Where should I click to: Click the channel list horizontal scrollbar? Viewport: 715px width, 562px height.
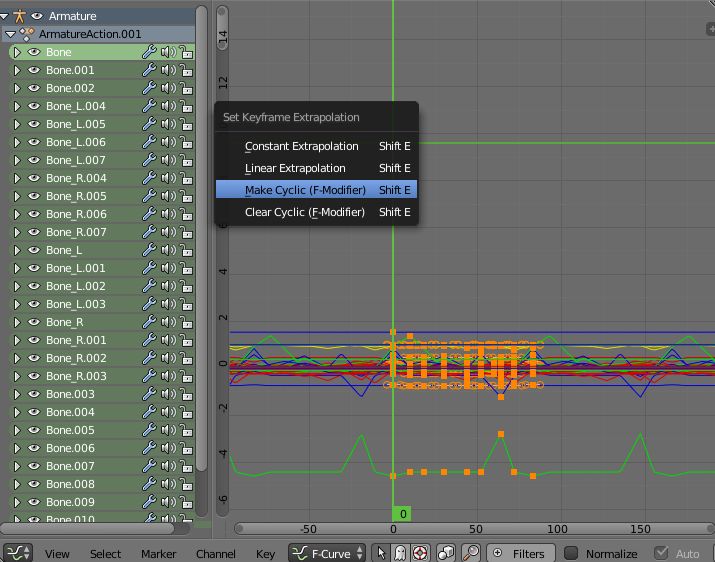87,529
